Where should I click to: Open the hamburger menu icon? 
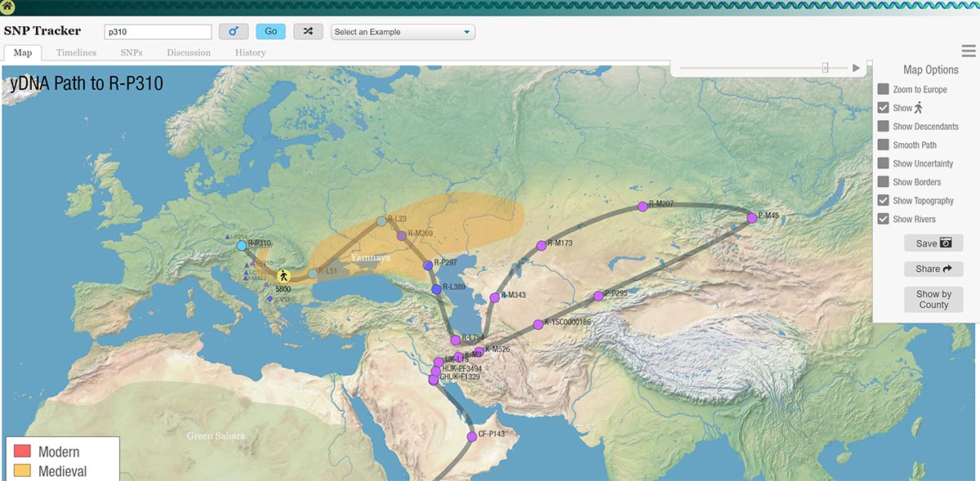969,51
